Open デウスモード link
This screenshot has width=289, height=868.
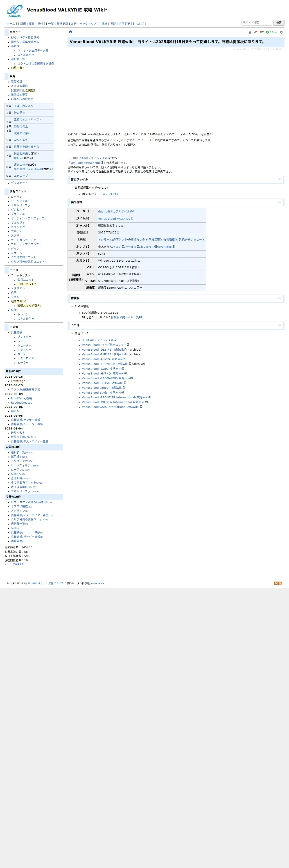19,183
